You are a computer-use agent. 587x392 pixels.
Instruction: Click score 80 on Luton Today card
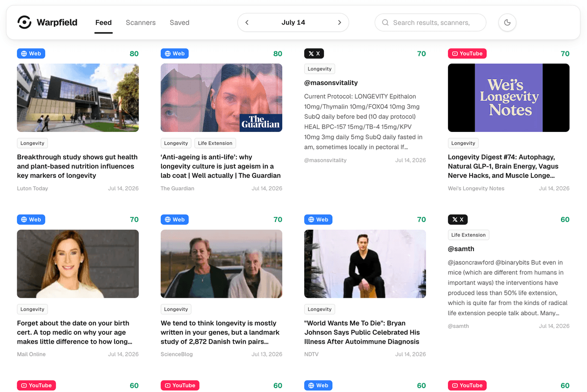tap(134, 54)
